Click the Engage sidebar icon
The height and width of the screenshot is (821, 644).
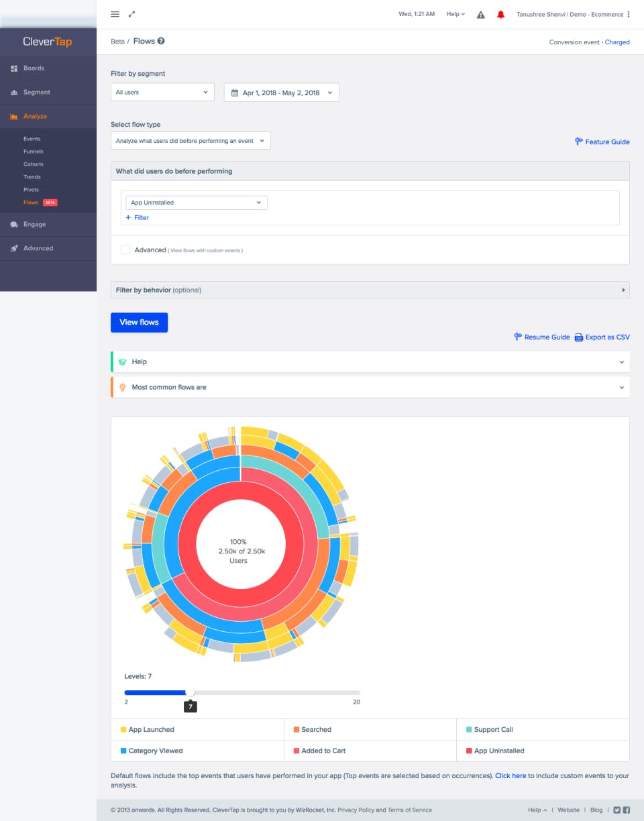[x=14, y=224]
